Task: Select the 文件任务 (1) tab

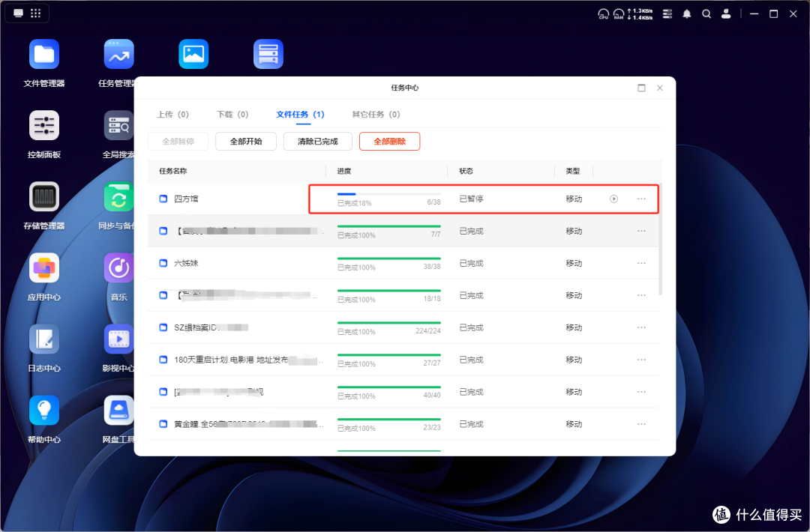Action: (300, 115)
